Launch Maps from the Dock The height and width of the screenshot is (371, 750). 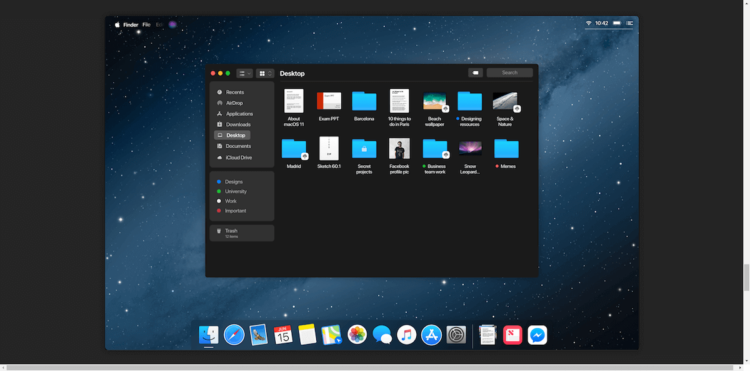pyautogui.click(x=331, y=335)
